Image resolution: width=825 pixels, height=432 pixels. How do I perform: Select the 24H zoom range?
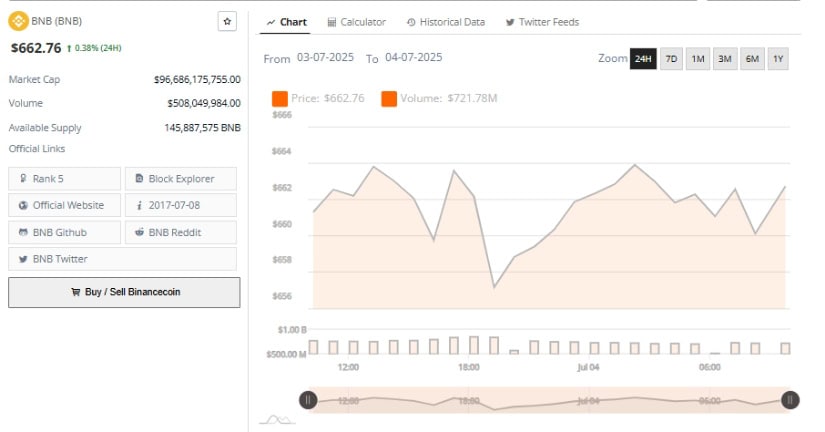(x=643, y=58)
